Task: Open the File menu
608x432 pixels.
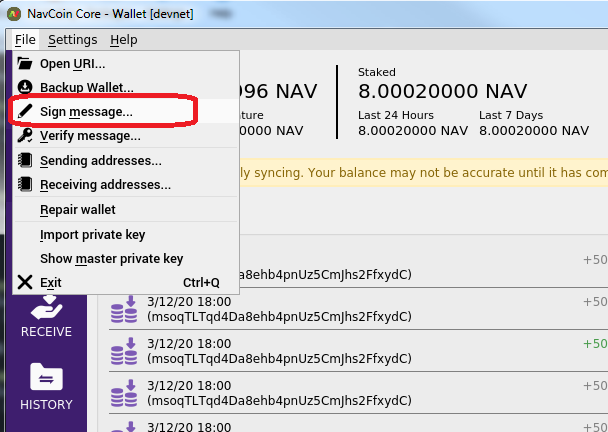Action: click(25, 40)
